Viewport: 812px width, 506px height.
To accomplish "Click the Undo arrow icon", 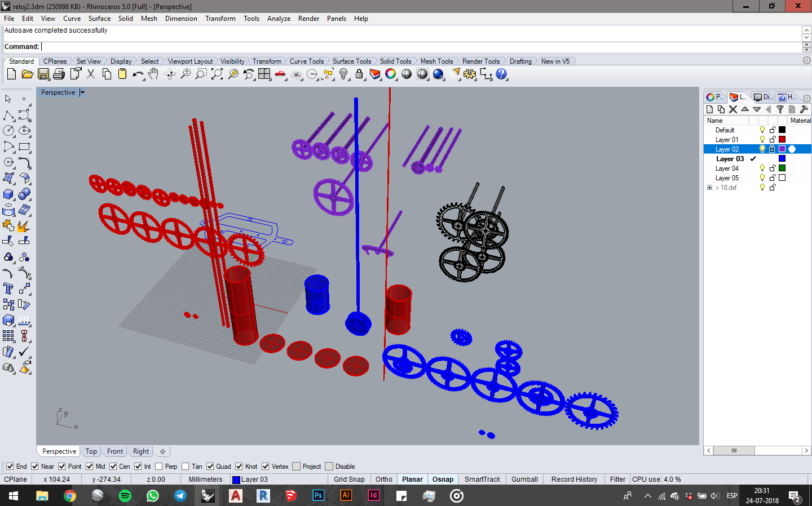I will 138,74.
